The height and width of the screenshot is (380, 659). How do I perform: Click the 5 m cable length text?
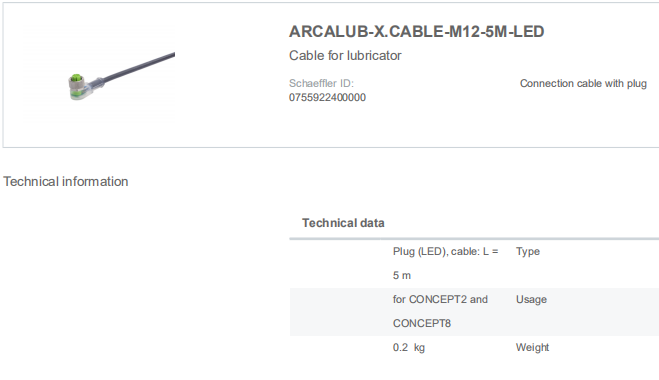tap(402, 275)
